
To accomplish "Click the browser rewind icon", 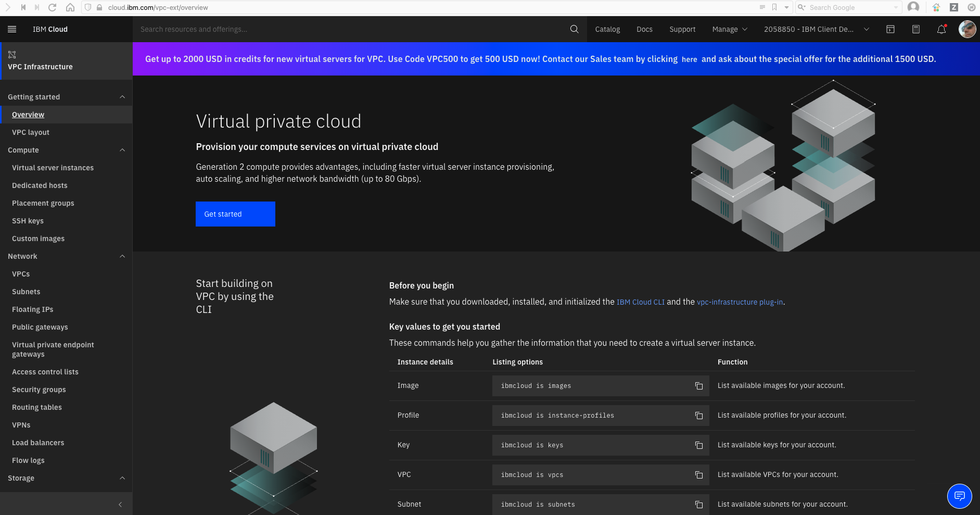I will point(23,7).
